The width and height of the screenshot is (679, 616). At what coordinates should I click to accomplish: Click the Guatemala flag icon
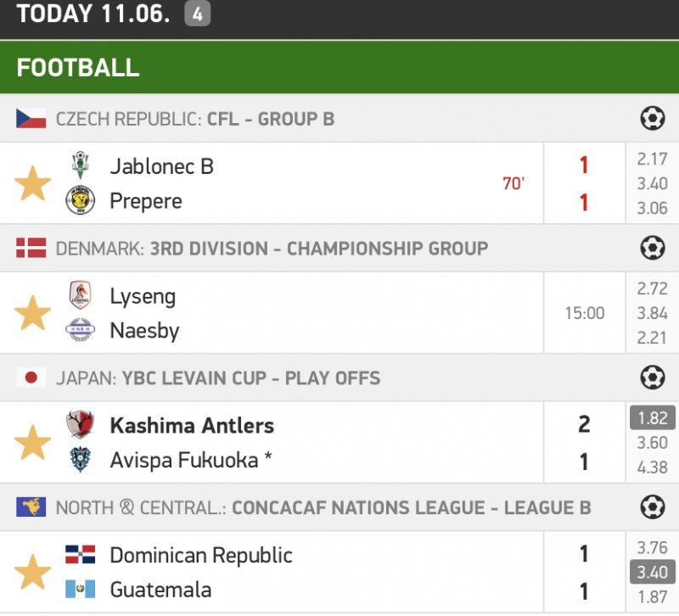(x=81, y=590)
